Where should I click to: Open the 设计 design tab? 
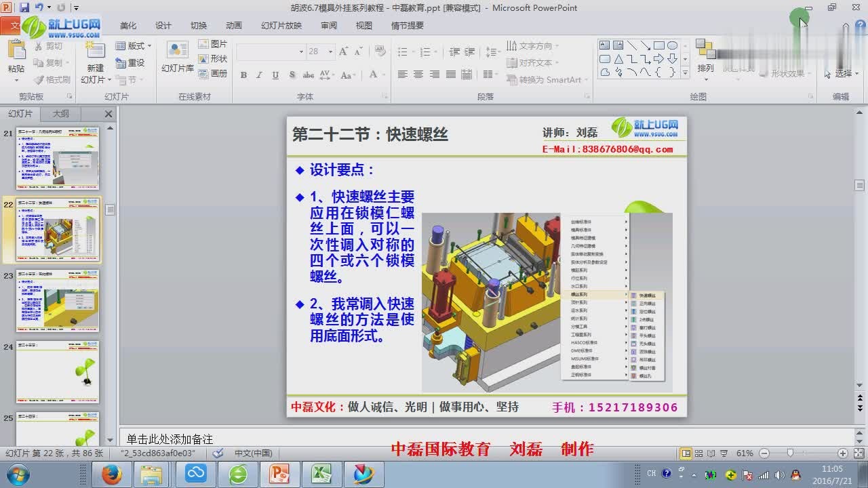[x=163, y=26]
